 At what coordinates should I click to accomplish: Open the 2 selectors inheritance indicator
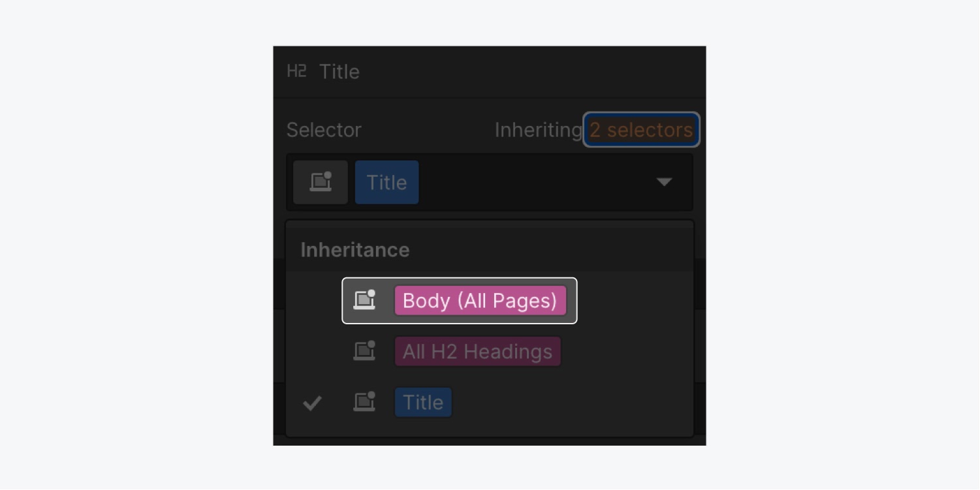tap(641, 130)
